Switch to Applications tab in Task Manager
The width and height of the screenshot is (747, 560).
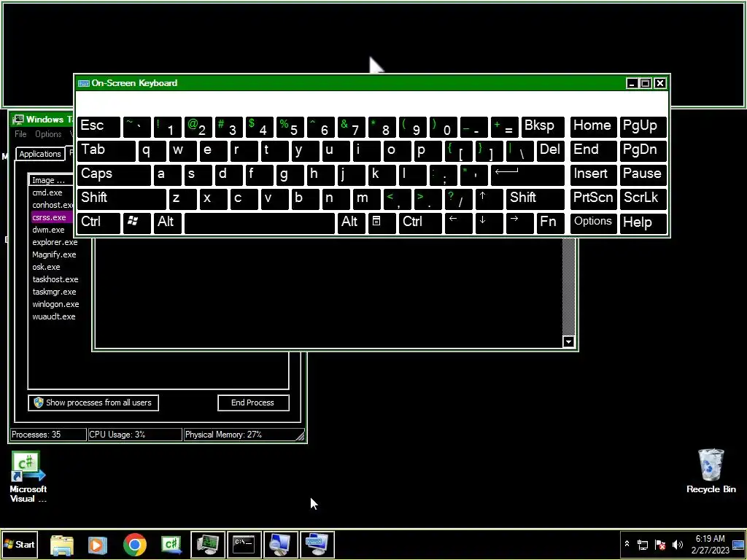coord(40,154)
